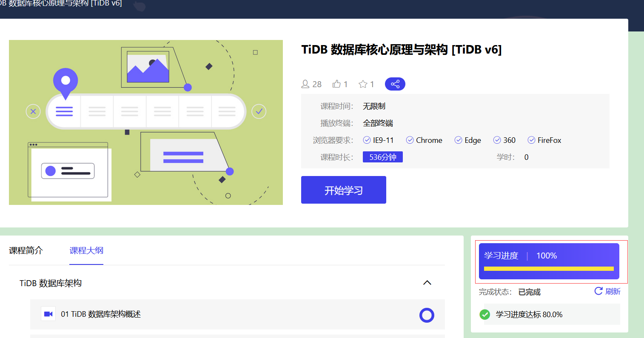Click the 学时 value 0

coord(526,157)
